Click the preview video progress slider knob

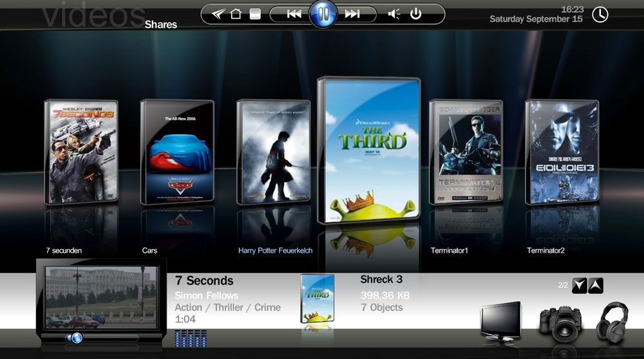pyautogui.click(x=76, y=338)
